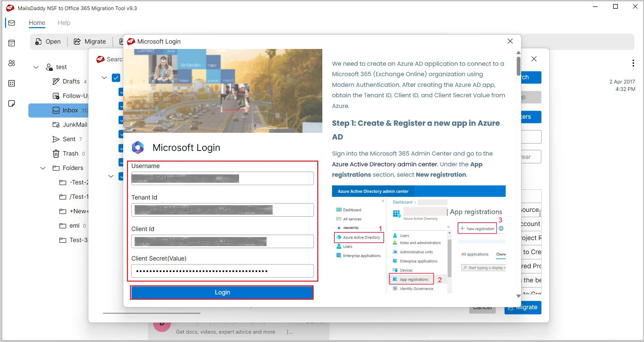The width and height of the screenshot is (644, 342).
Task: Open the contacts icon in the sidebar
Action: (12, 63)
